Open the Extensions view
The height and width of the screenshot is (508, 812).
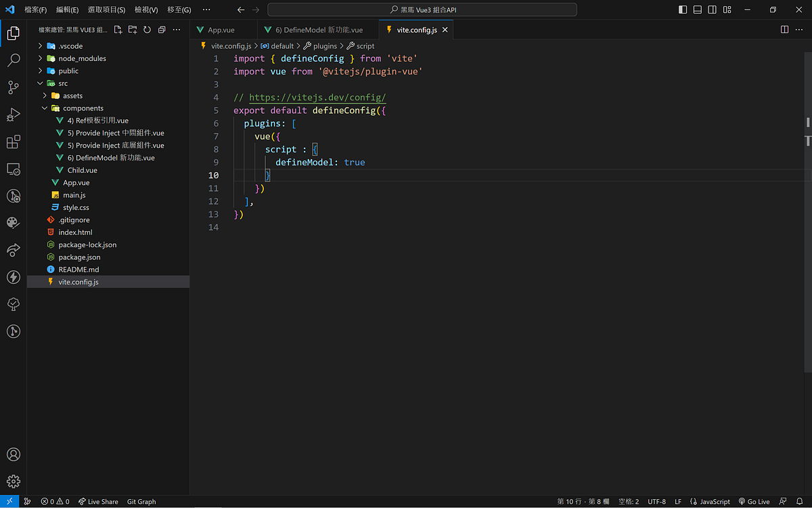point(14,142)
